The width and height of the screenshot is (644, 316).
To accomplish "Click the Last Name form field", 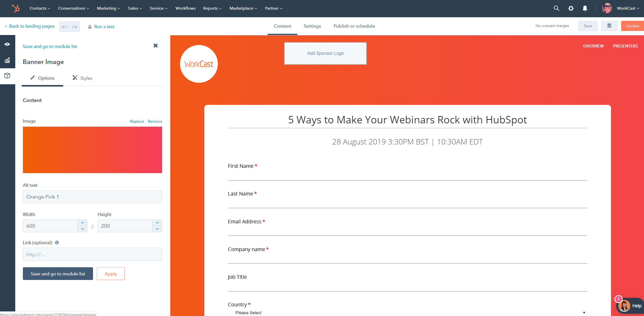I will 407,203.
